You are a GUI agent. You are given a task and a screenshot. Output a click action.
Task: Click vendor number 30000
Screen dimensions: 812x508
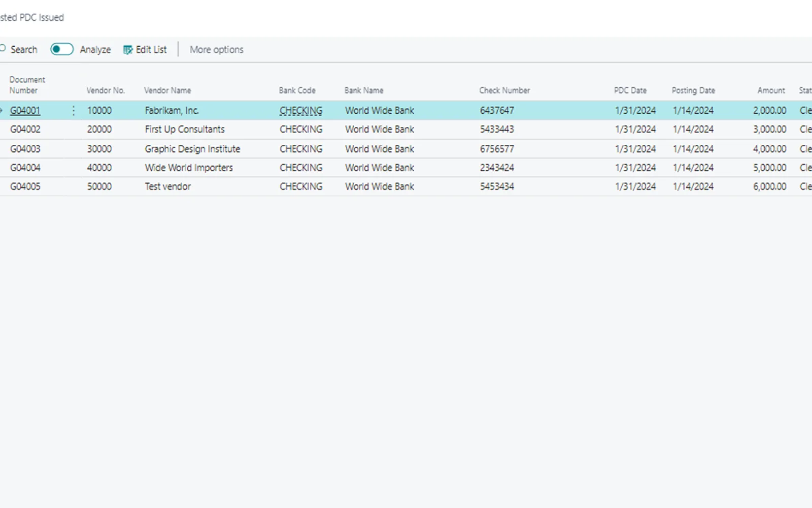[99, 149]
